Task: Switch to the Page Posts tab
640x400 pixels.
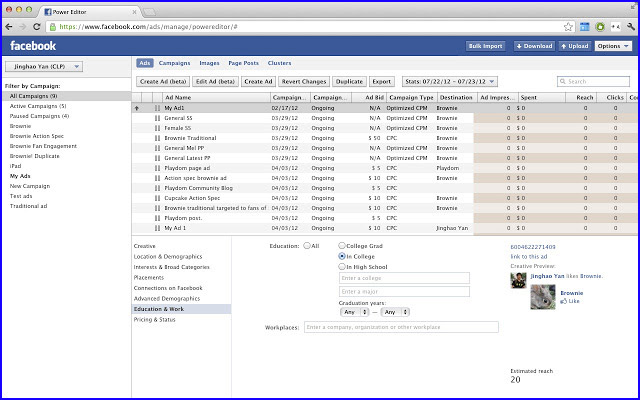Action: [243, 63]
